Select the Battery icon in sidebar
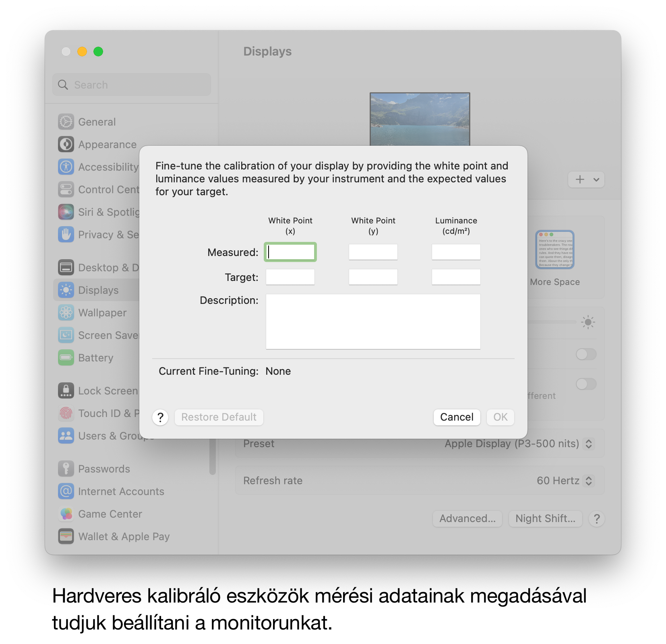666x644 pixels. click(x=66, y=357)
